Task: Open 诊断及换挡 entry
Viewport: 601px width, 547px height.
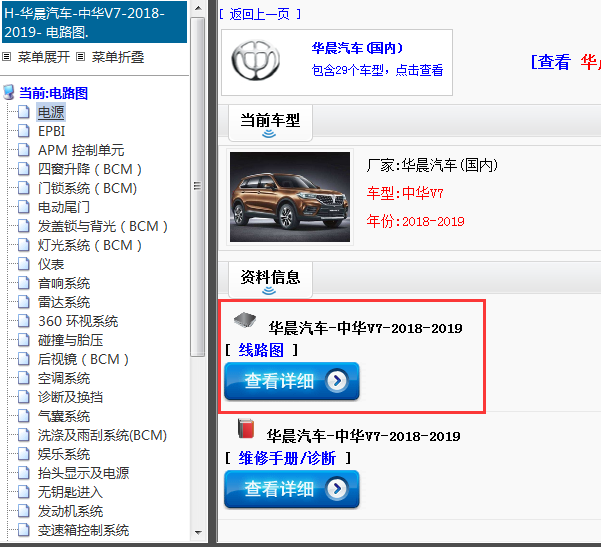Action: (71, 397)
